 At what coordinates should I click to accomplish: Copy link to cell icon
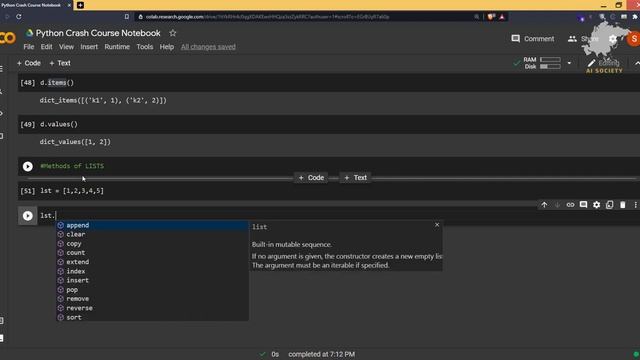pyautogui.click(x=570, y=205)
